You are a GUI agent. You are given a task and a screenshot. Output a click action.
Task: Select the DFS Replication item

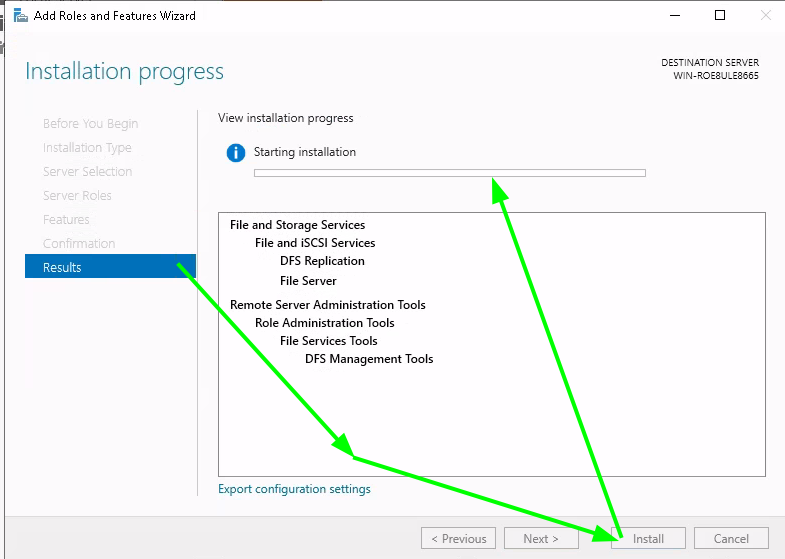click(x=322, y=261)
